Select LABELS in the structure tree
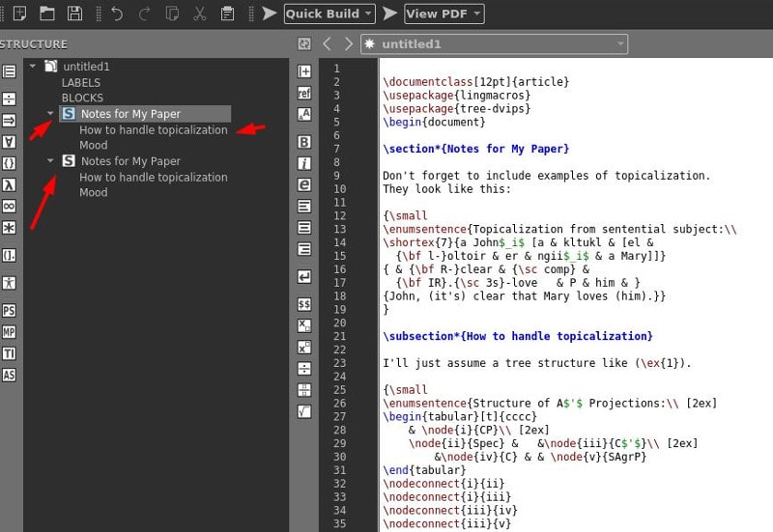The image size is (773, 532). [81, 83]
